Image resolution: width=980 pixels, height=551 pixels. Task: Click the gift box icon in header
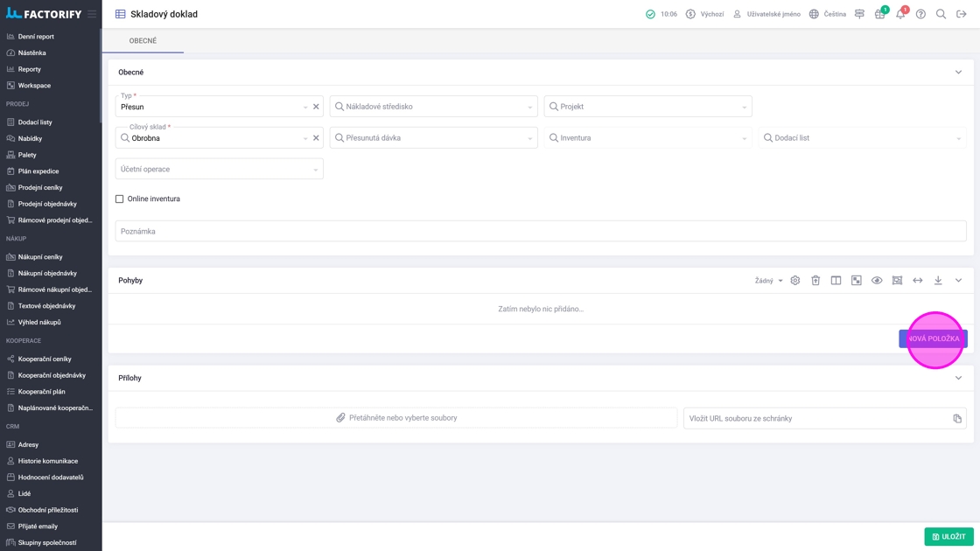point(879,14)
